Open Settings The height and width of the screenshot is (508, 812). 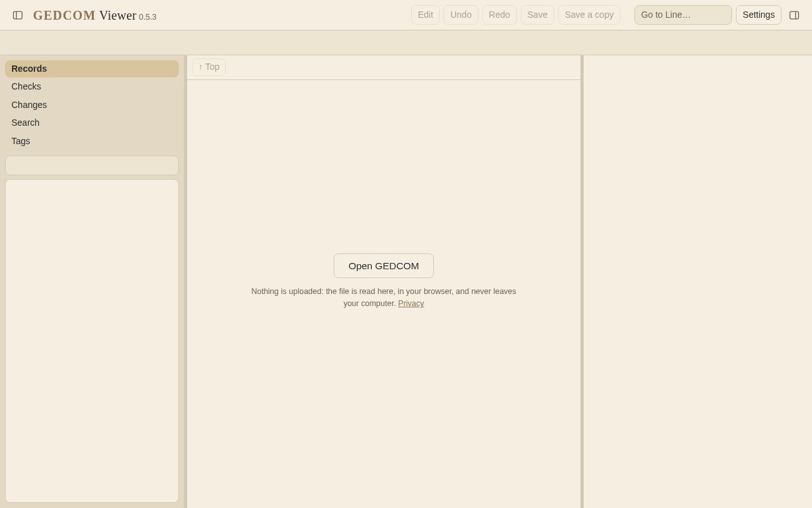[759, 15]
